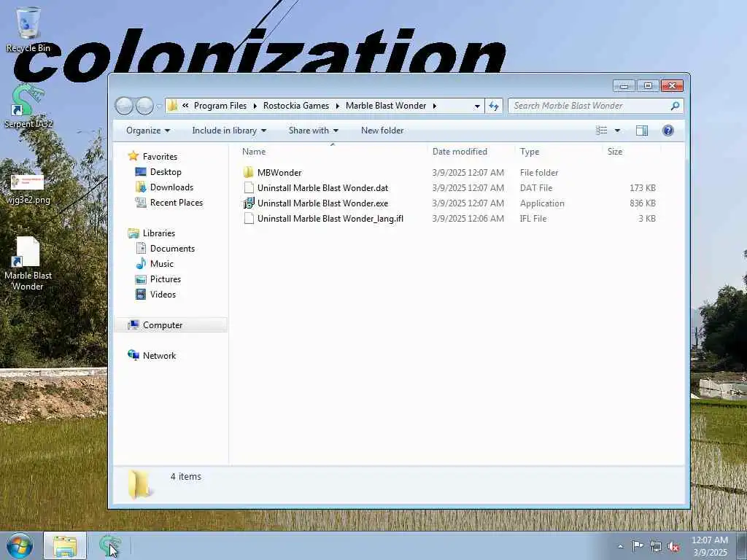
Task: Click the Favorites star icon
Action: point(133,156)
